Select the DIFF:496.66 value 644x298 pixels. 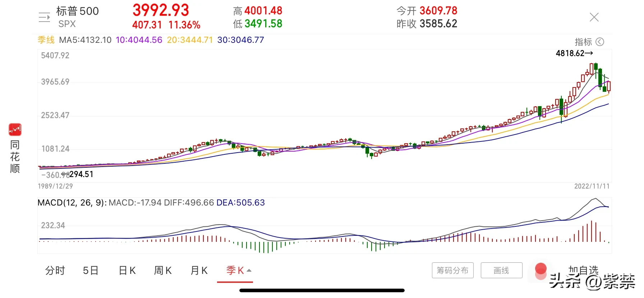[189, 203]
